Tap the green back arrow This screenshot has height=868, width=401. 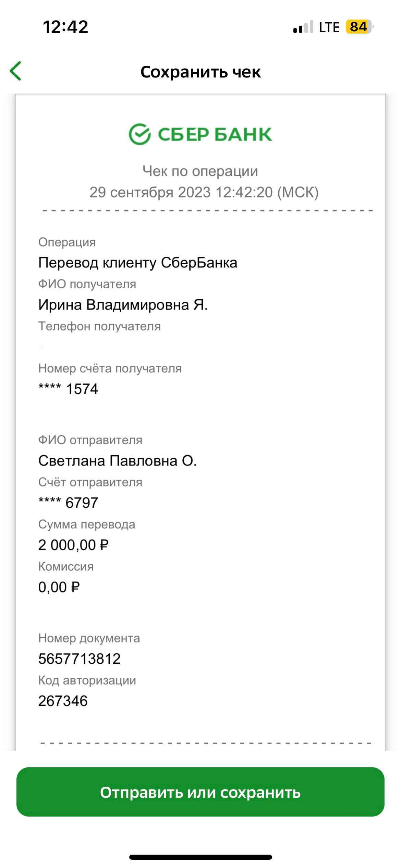point(16,71)
